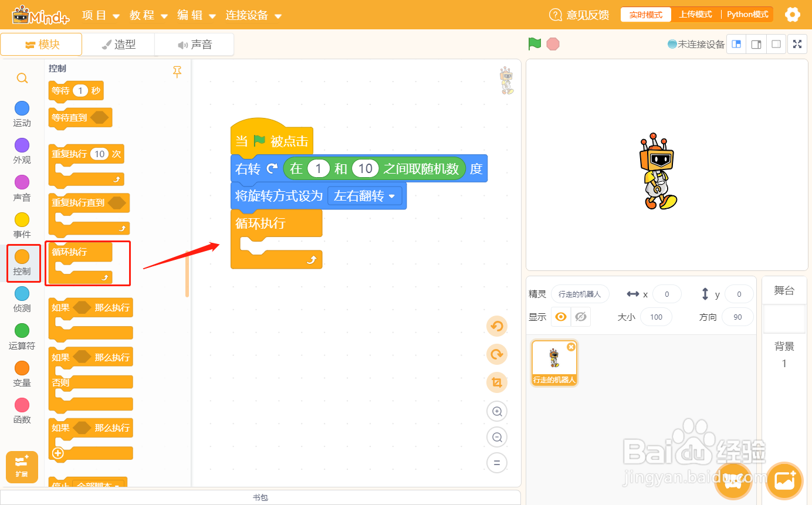Switch to 上传模式 mode
This screenshot has height=505, width=812.
click(x=696, y=15)
